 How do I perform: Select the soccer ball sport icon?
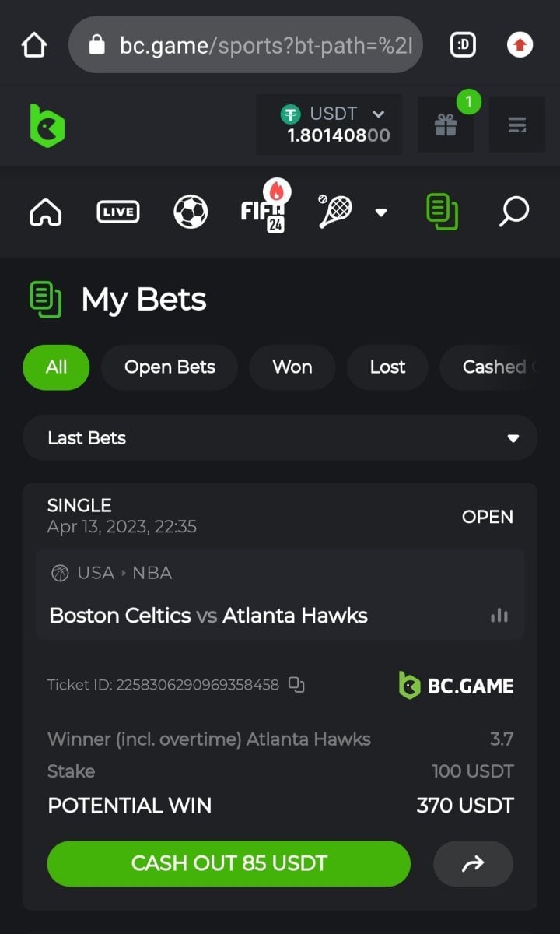tap(191, 212)
